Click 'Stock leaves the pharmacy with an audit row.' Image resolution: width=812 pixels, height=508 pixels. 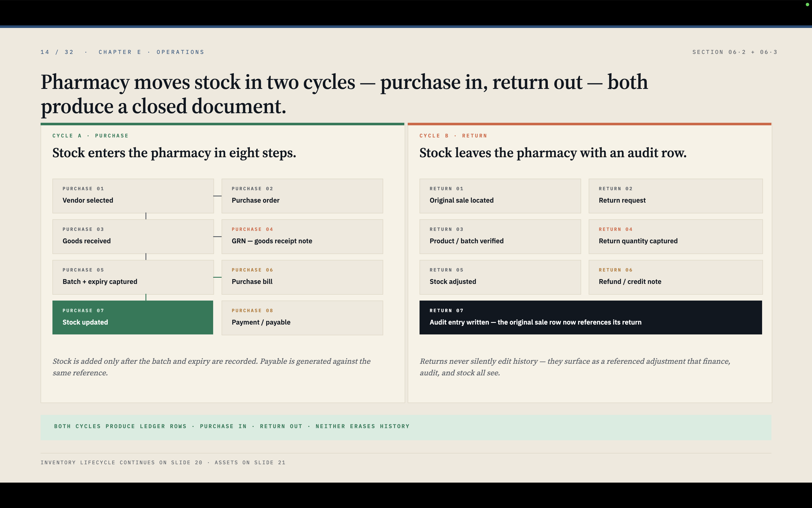coord(553,153)
